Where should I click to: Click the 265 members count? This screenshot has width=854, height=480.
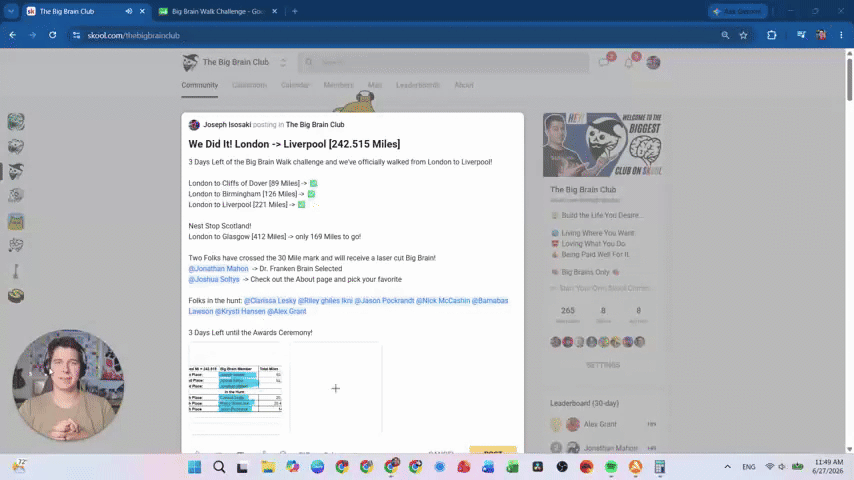point(568,314)
